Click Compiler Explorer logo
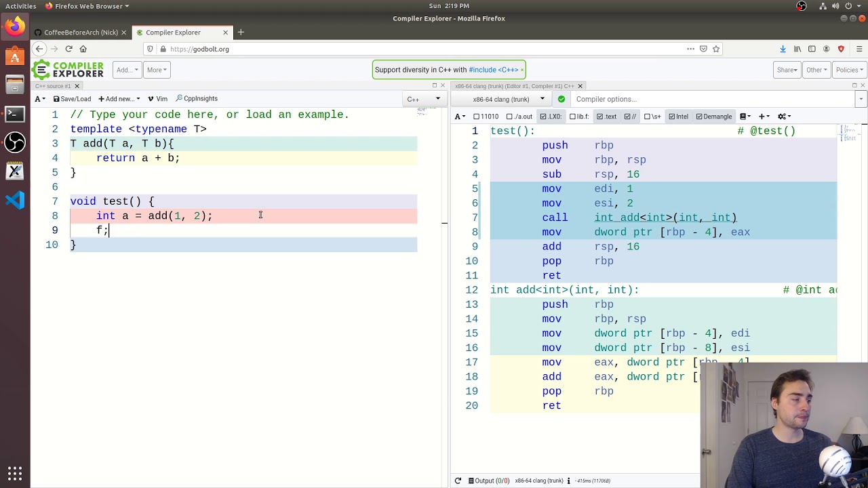 68,70
